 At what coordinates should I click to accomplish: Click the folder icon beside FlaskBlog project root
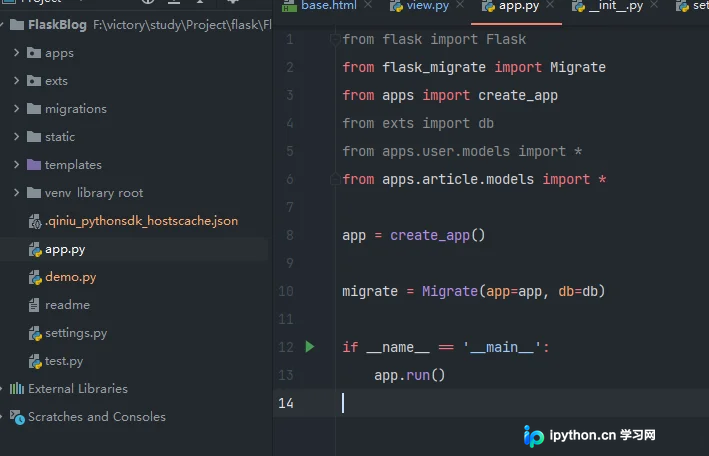17,24
